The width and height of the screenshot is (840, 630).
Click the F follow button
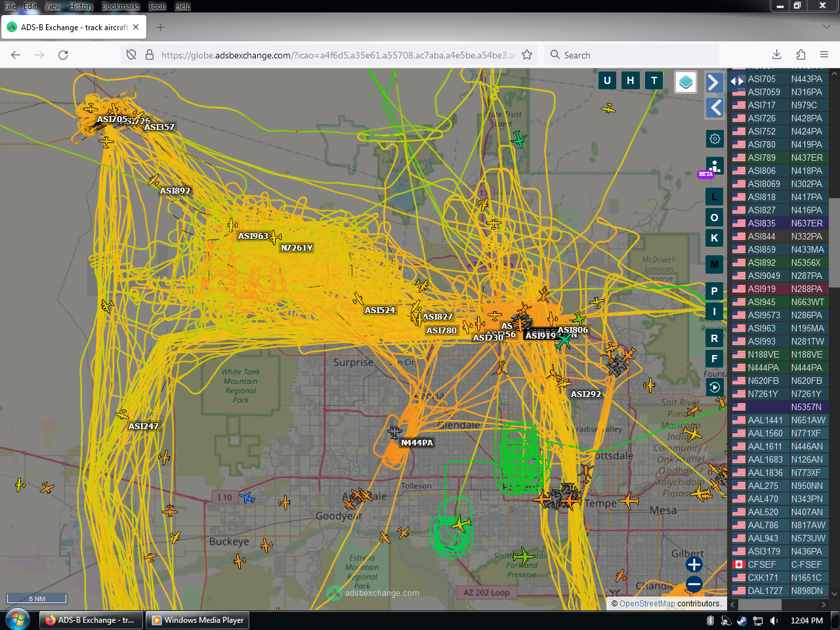click(715, 358)
